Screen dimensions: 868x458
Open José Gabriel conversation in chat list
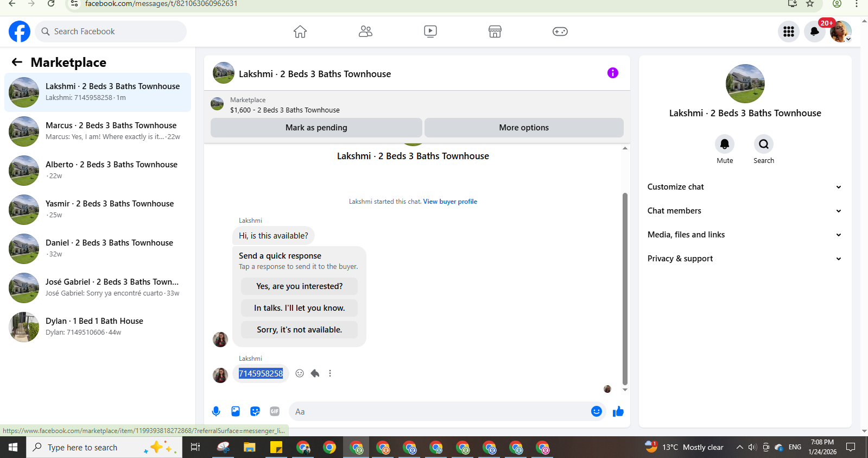(x=98, y=288)
